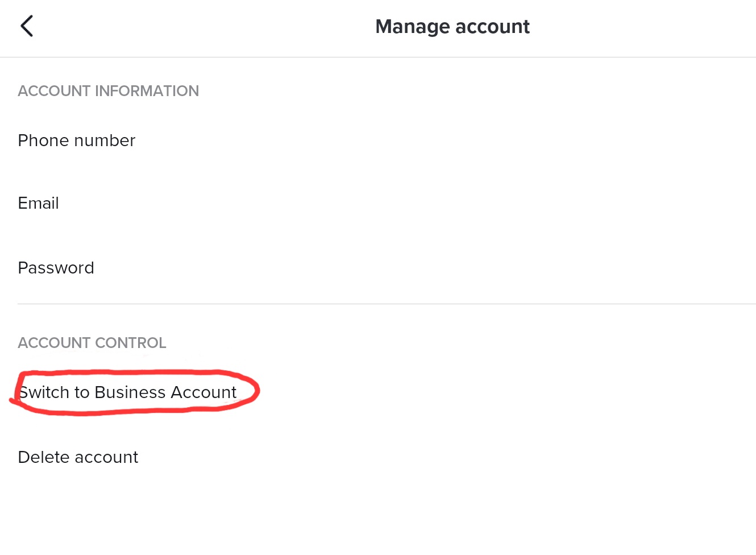Click the word 'Manage' in the header

point(413,27)
